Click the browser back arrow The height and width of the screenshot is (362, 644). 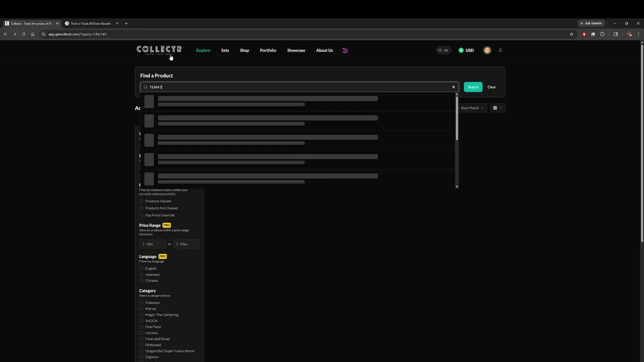(x=6, y=34)
